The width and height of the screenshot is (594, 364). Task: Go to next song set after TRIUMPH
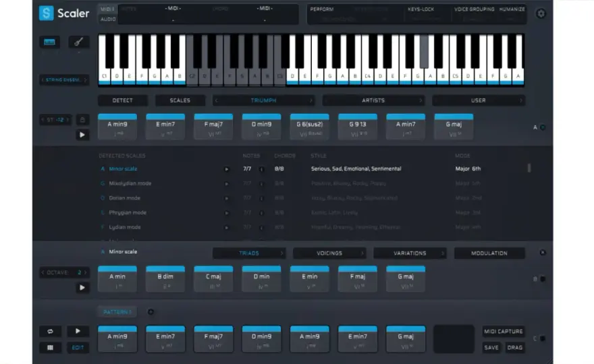[311, 100]
